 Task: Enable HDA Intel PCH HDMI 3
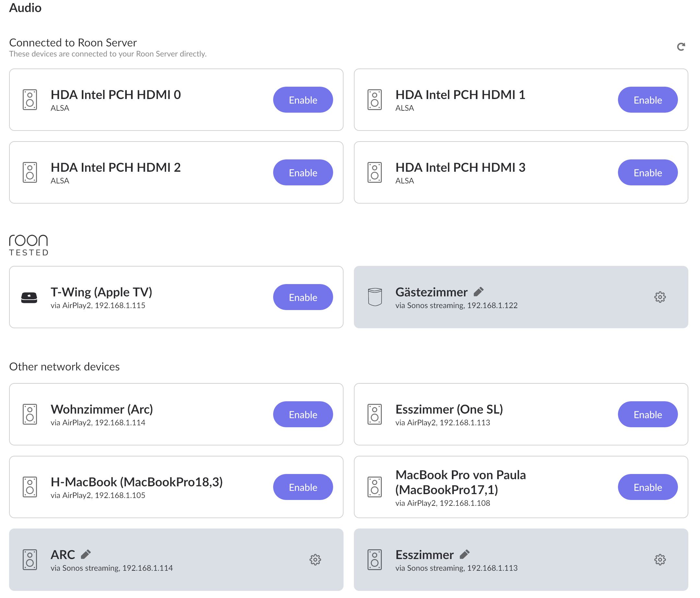(647, 172)
